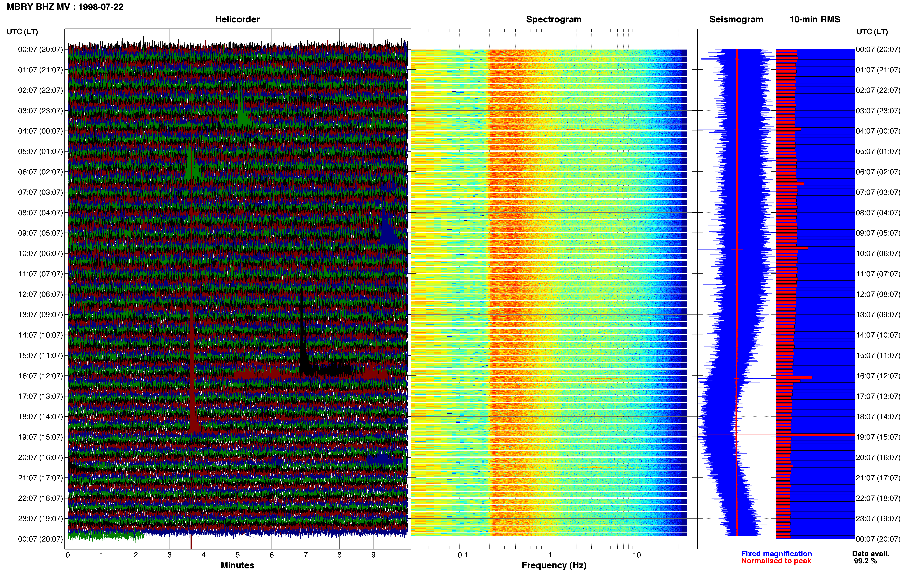Select left time label '20:07 (16:07)'

pos(41,457)
